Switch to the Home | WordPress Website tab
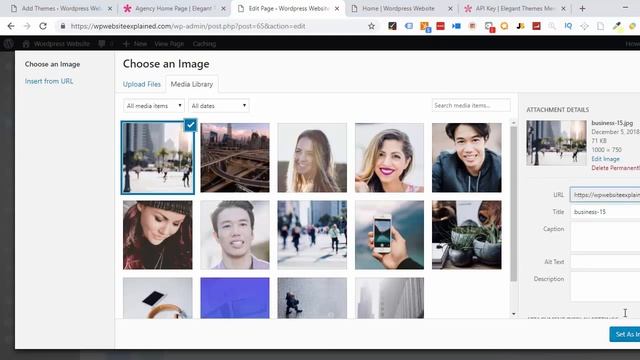The height and width of the screenshot is (360, 640). tap(398, 8)
